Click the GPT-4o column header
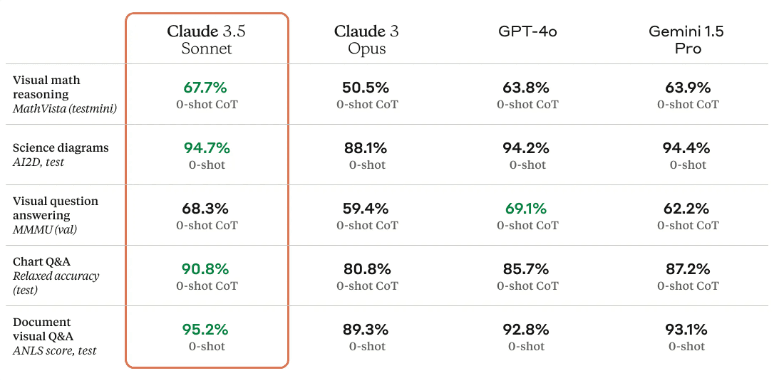 click(528, 32)
